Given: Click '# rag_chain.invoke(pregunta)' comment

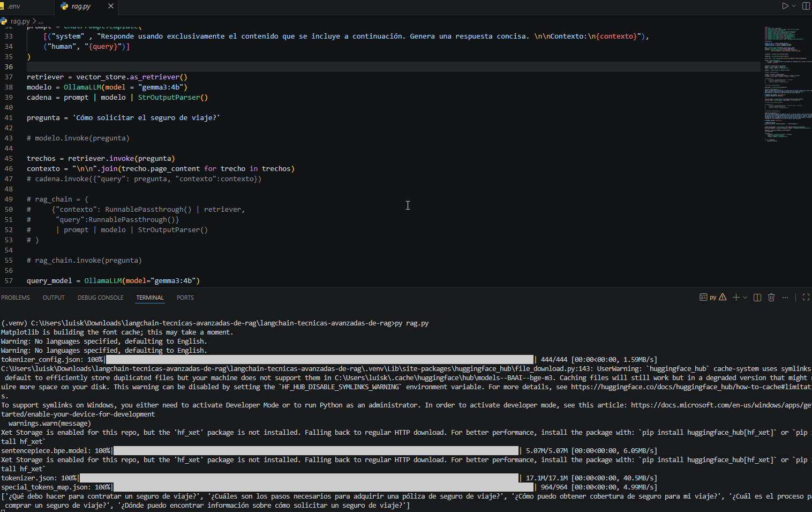Looking at the screenshot, I should pyautogui.click(x=84, y=261).
